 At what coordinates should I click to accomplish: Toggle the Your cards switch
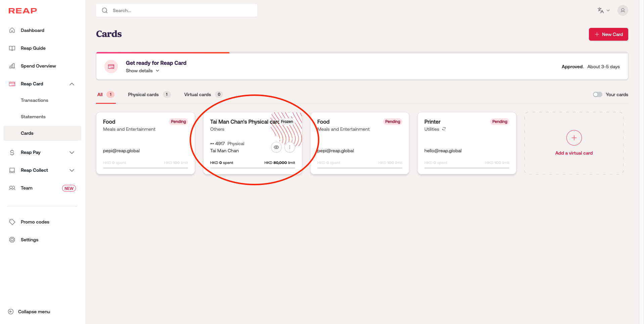pos(597,94)
